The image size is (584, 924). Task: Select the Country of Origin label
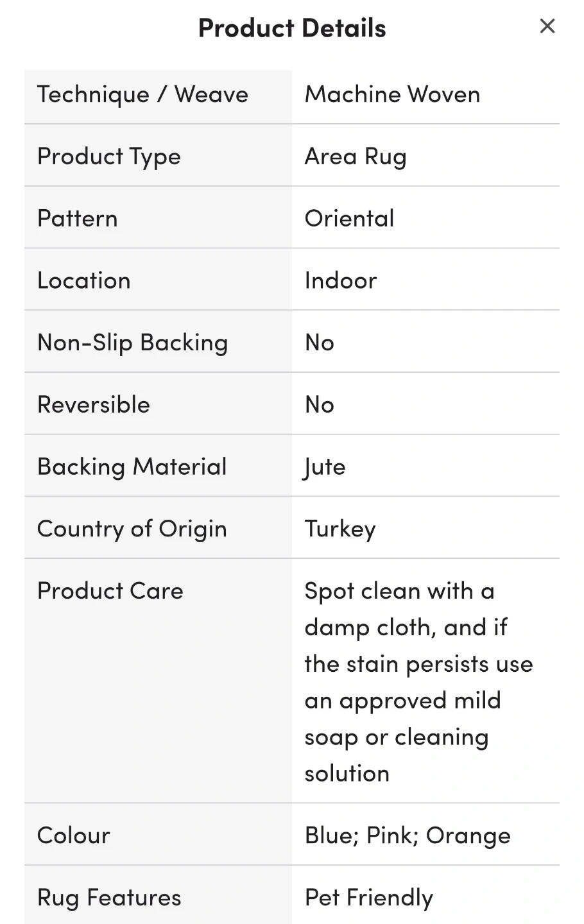coord(132,529)
